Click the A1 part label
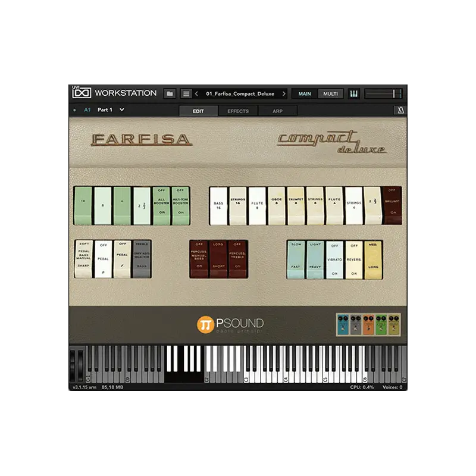476x476 pixels. tap(87, 110)
